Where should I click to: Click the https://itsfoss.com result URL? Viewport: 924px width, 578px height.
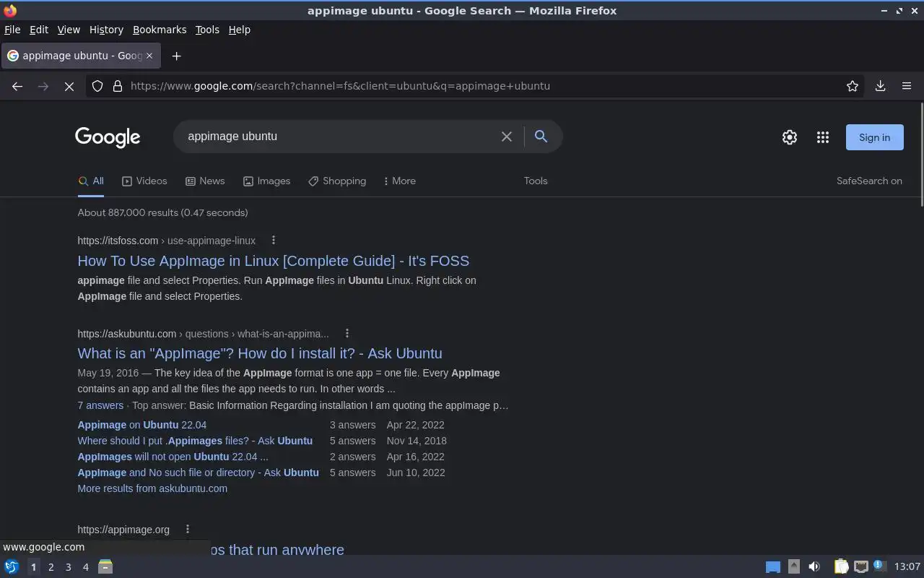(118, 241)
